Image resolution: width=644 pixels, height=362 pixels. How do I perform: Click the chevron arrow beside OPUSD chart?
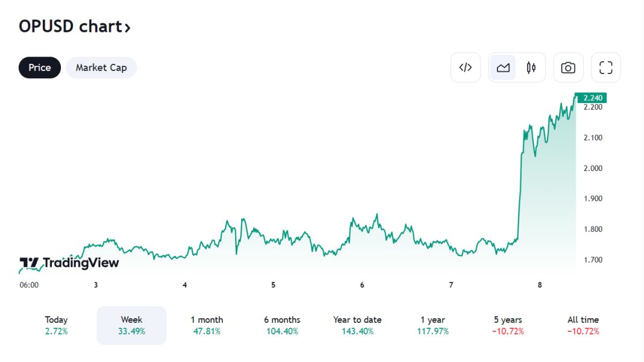127,27
